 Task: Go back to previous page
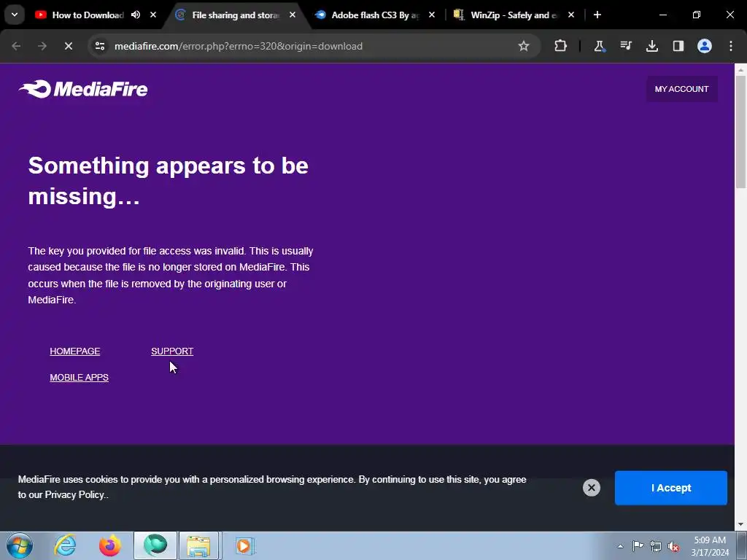tap(16, 46)
